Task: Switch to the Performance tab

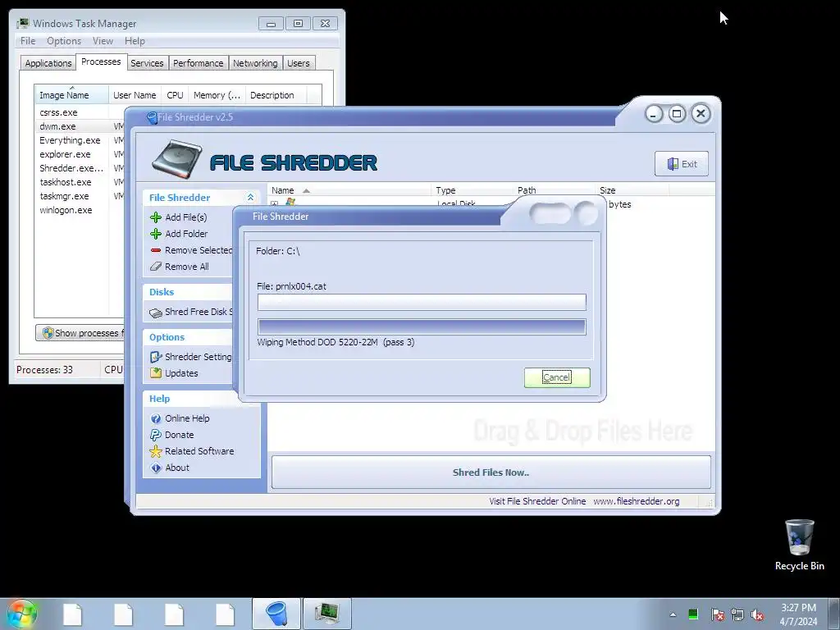Action: (199, 63)
